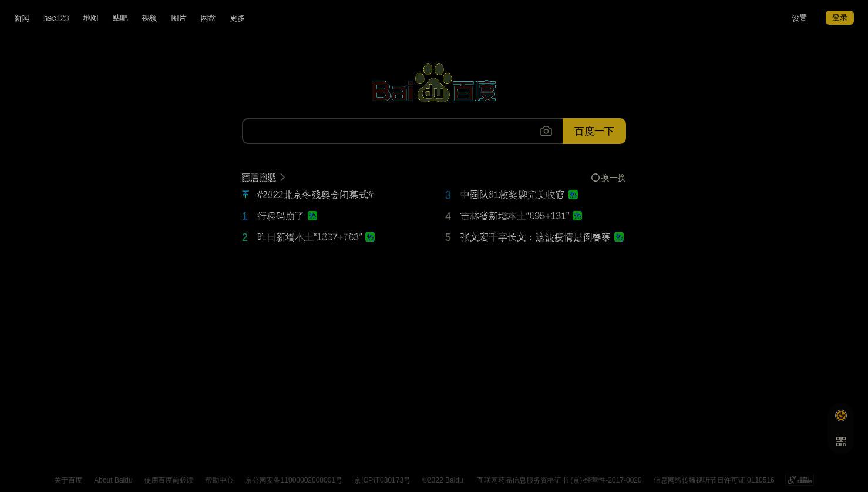Click the yellow round assistant icon at right
This screenshot has height=492, width=868.
click(x=841, y=416)
